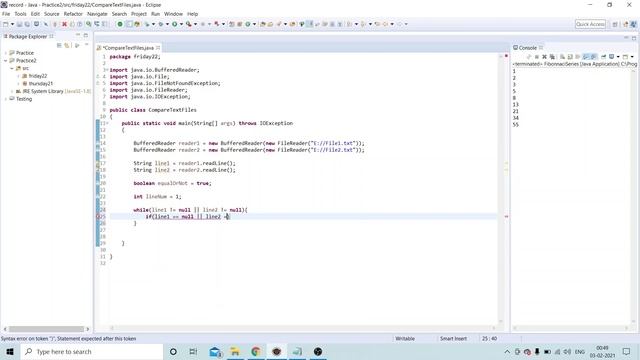Click the Run with coverage icon in toolbar
Viewport: 640px width, 360px height.
(189, 24)
